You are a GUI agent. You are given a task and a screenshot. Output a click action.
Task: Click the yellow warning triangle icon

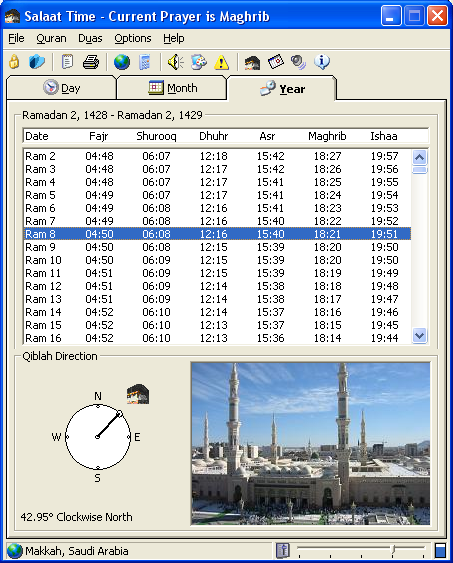pos(221,62)
